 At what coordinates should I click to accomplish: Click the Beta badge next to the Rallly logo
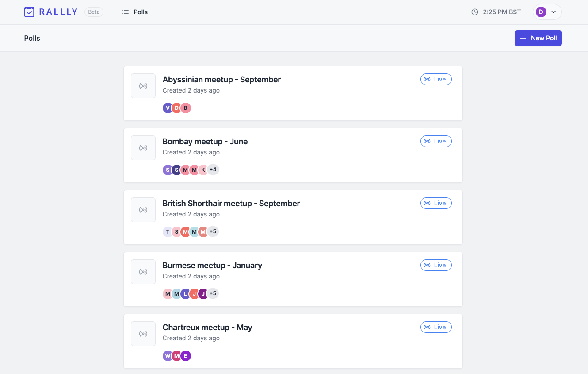point(94,12)
